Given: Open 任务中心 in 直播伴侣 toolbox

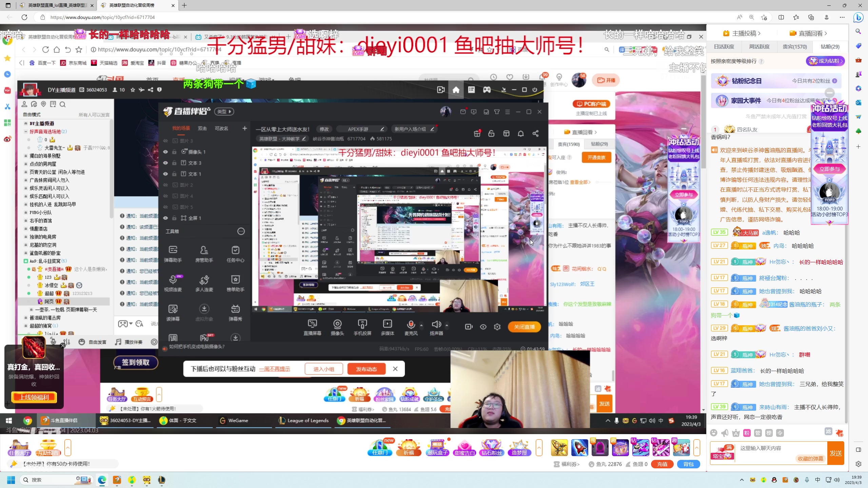Looking at the screenshot, I should point(235,254).
